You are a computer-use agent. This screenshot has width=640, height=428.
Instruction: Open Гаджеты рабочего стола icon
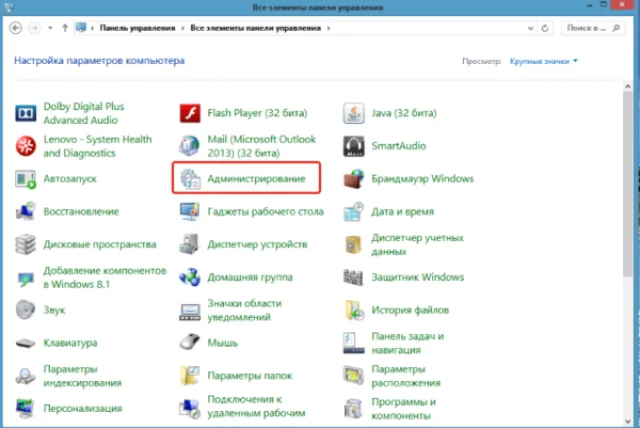(190, 211)
